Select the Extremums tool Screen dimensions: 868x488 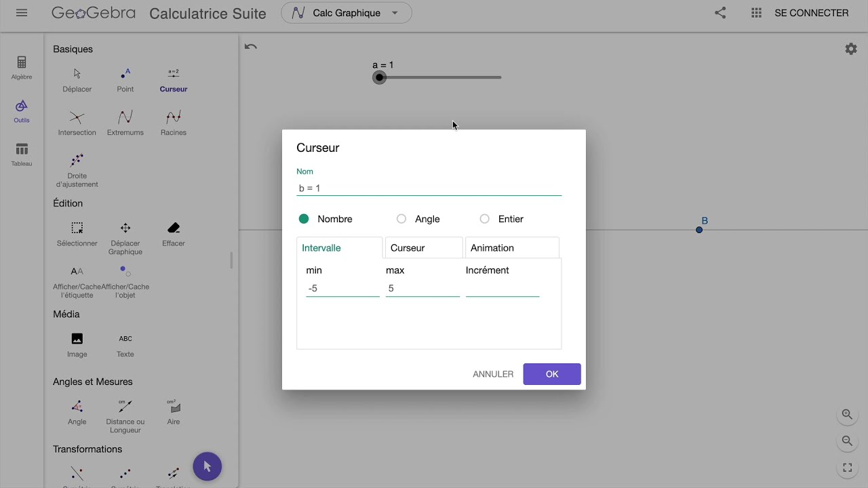pos(125,123)
